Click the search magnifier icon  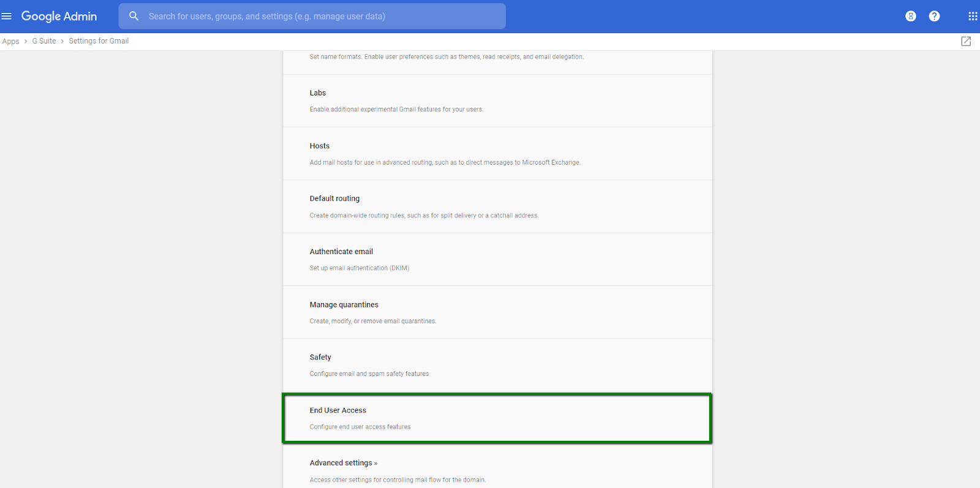pos(134,16)
